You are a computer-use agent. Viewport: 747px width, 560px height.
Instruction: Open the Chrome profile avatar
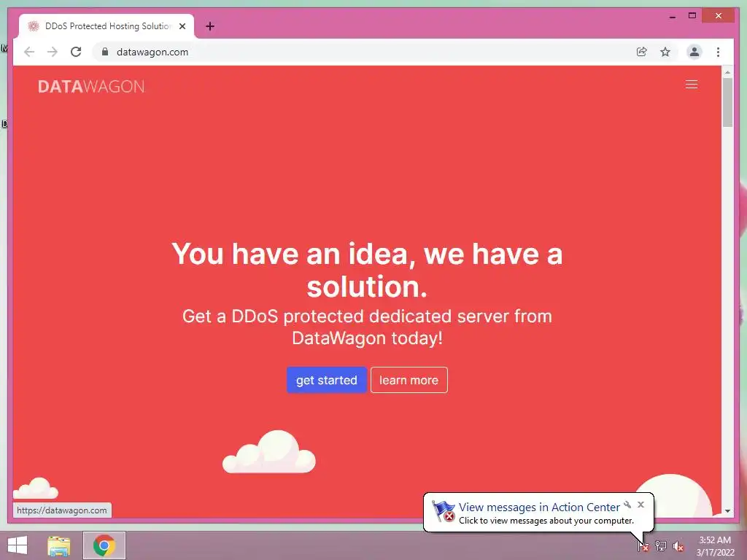pos(694,52)
